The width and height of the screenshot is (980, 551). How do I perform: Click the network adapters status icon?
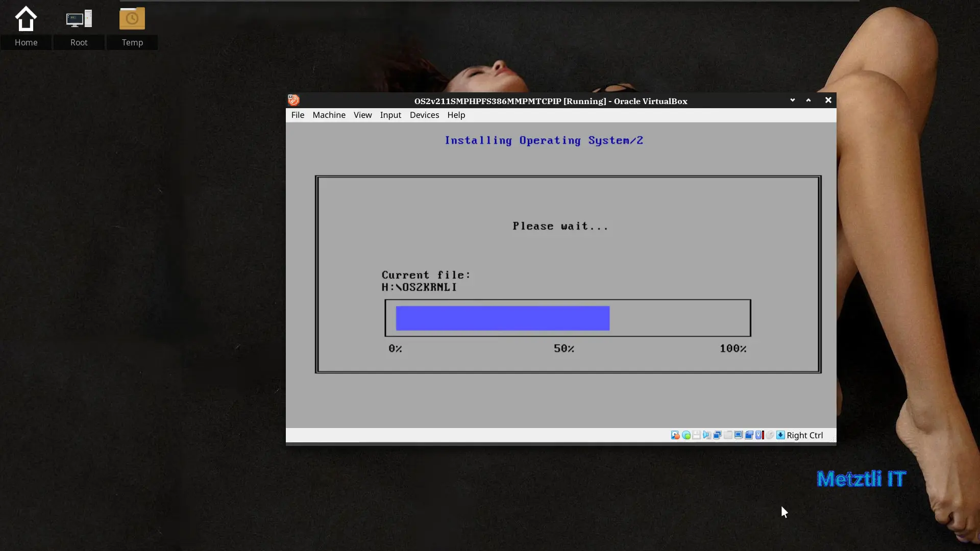tap(717, 435)
